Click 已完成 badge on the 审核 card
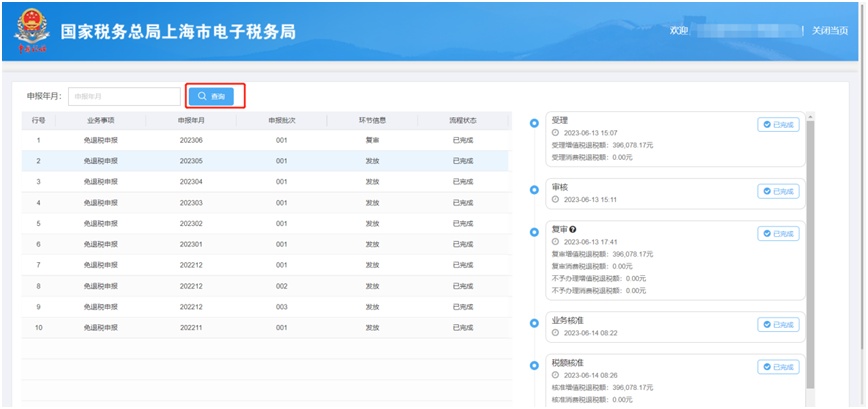The image size is (868, 409). pos(778,191)
